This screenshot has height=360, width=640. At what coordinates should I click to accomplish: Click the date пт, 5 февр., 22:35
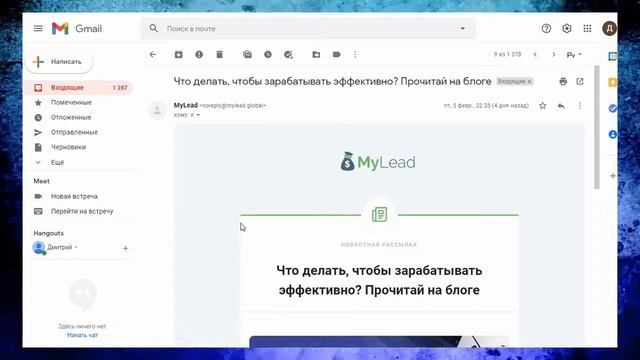tap(486, 106)
